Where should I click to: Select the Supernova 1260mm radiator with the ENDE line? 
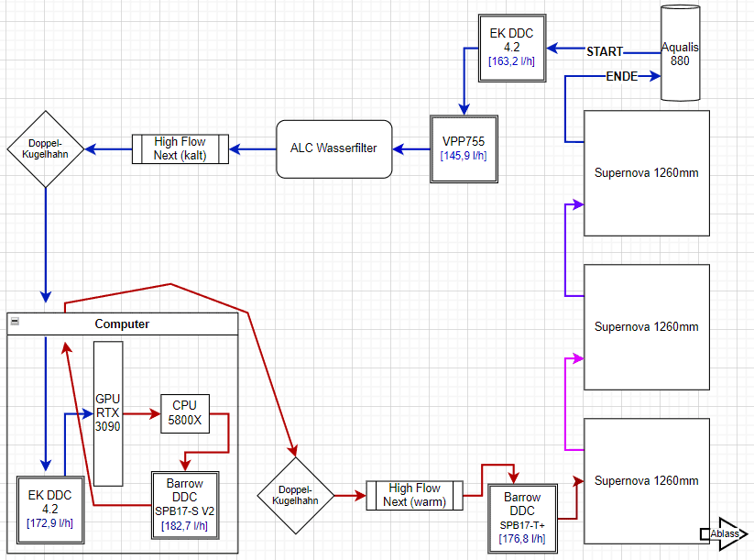(646, 172)
